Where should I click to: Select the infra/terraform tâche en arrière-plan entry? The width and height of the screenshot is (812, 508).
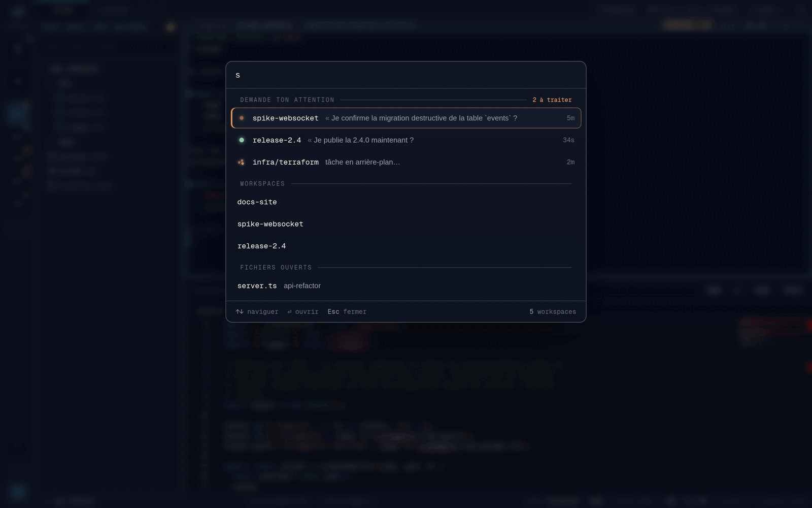pos(406,162)
